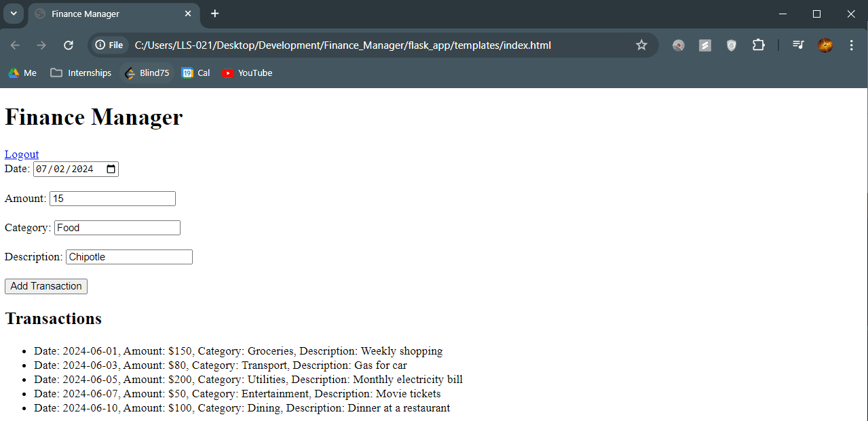The height and width of the screenshot is (421, 868).
Task: Click the user profile avatar icon
Action: 825,45
